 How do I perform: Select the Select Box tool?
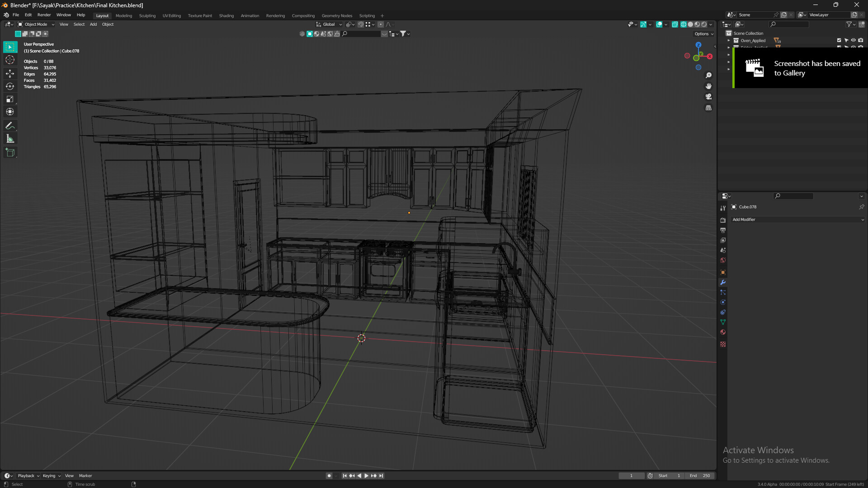pos(10,47)
